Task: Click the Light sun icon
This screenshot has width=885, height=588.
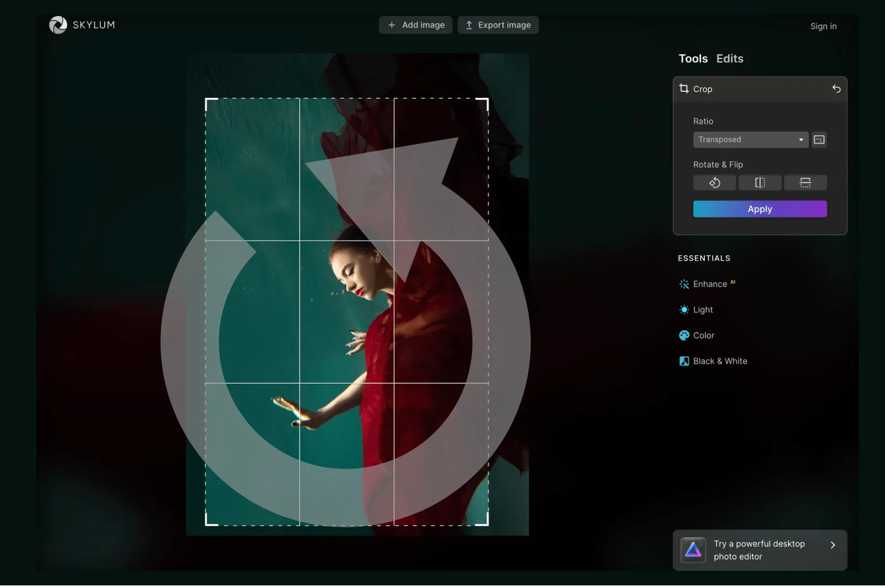Action: 684,309
